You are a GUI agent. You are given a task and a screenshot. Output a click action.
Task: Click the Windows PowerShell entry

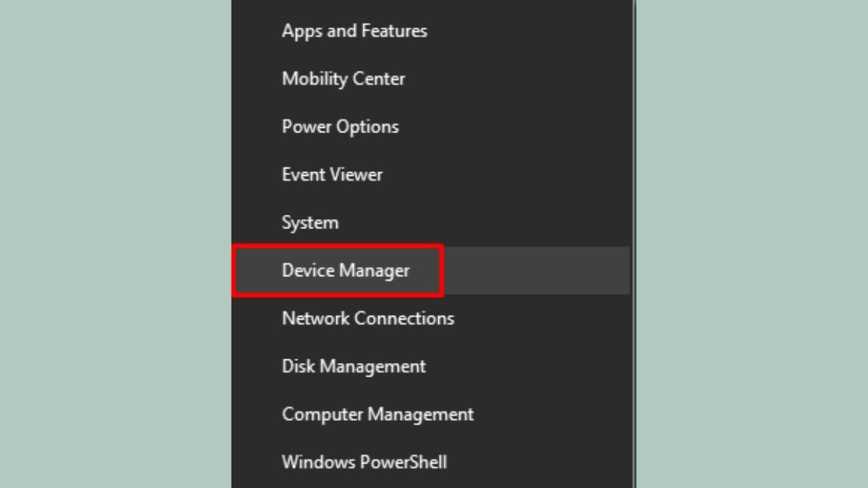click(x=364, y=462)
